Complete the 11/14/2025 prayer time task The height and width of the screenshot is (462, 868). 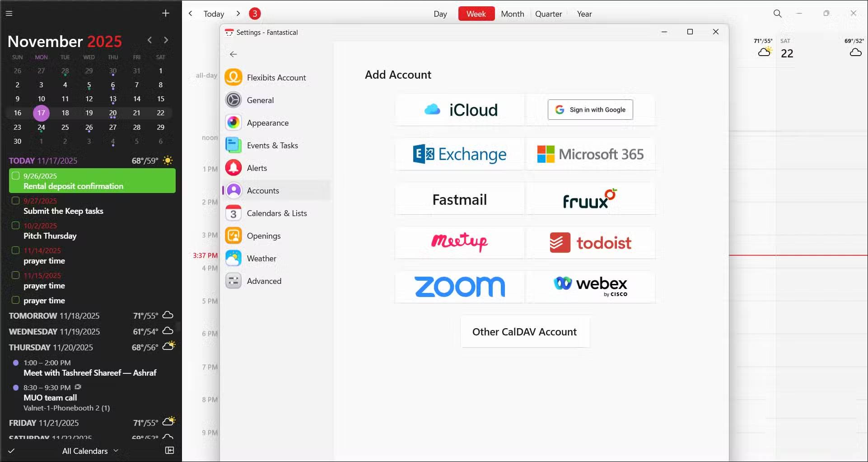point(15,250)
